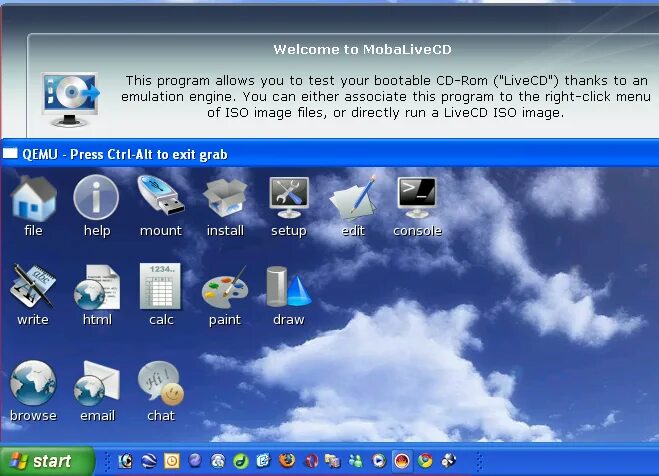Launch Google Chrome from the quick launch bar
Screen dimensions: 659x476
click(x=425, y=461)
